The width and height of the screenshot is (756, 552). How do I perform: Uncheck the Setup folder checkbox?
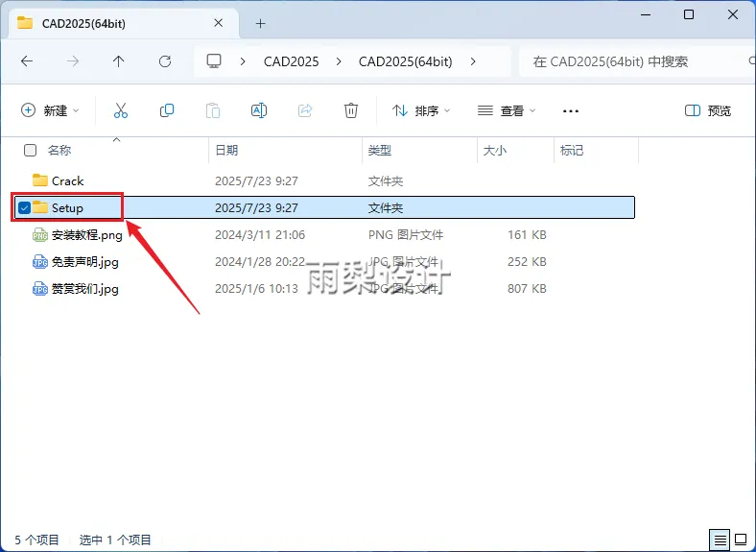click(x=24, y=207)
